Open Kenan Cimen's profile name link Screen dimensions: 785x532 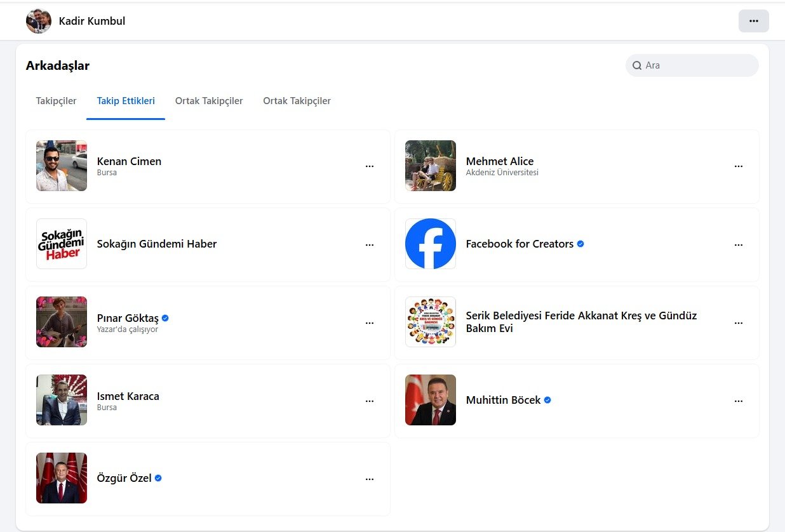(x=129, y=161)
